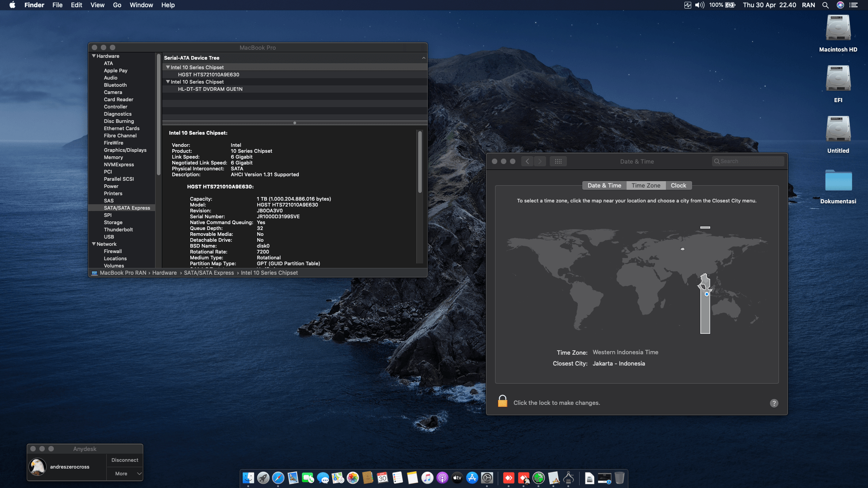Click the battery status in menu bar
The height and width of the screenshot is (488, 868).
click(x=722, y=5)
